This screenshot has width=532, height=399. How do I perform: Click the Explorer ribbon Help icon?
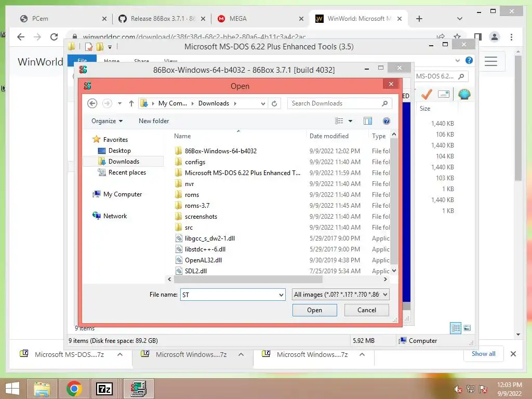[x=469, y=60]
